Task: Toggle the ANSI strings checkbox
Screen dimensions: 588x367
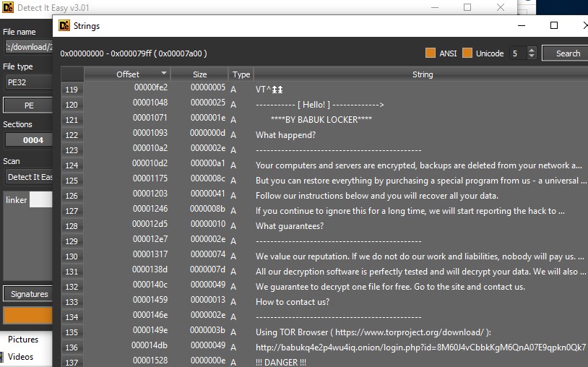Action: click(x=431, y=53)
